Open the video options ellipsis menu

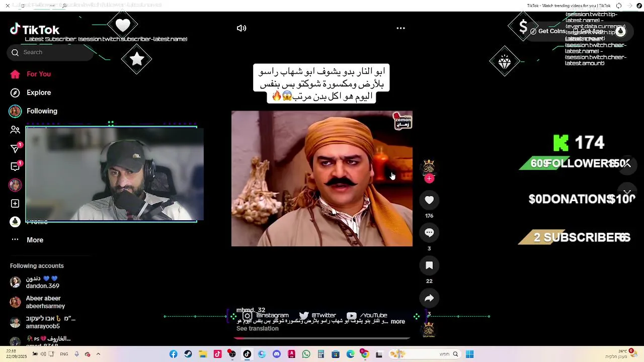tap(401, 28)
